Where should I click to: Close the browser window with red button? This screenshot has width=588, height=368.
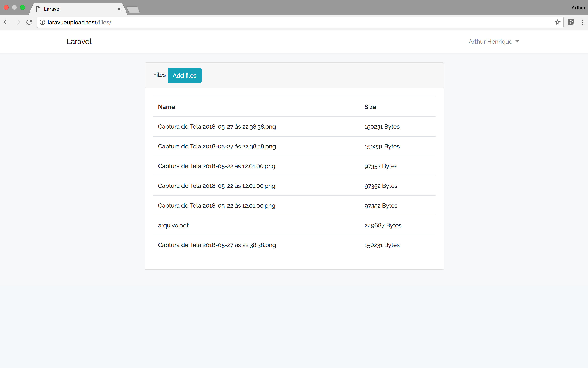(6, 8)
